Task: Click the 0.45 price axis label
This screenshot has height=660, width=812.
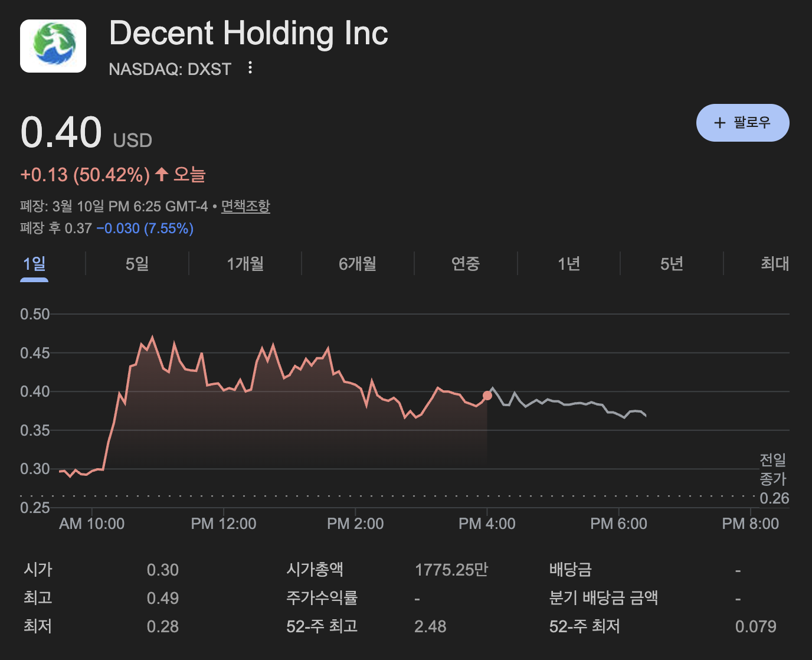Action: point(35,353)
